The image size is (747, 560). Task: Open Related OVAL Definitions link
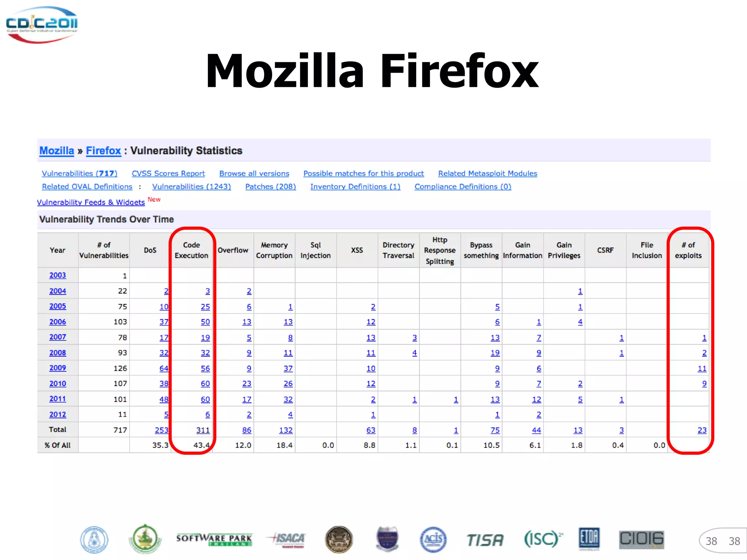click(87, 187)
